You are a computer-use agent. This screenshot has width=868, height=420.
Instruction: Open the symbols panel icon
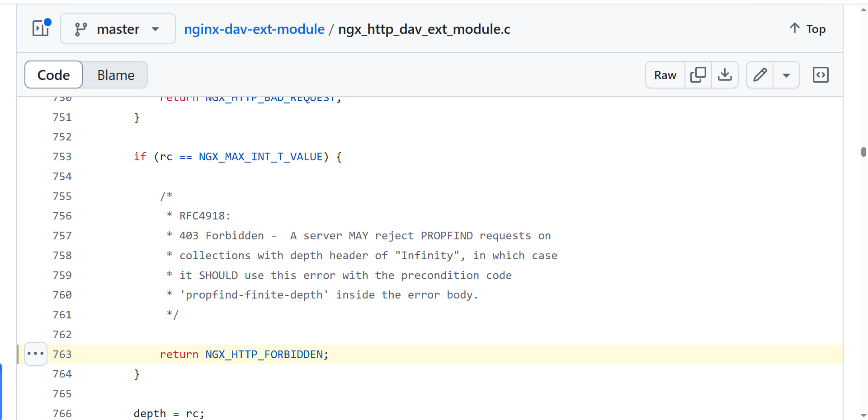(821, 75)
